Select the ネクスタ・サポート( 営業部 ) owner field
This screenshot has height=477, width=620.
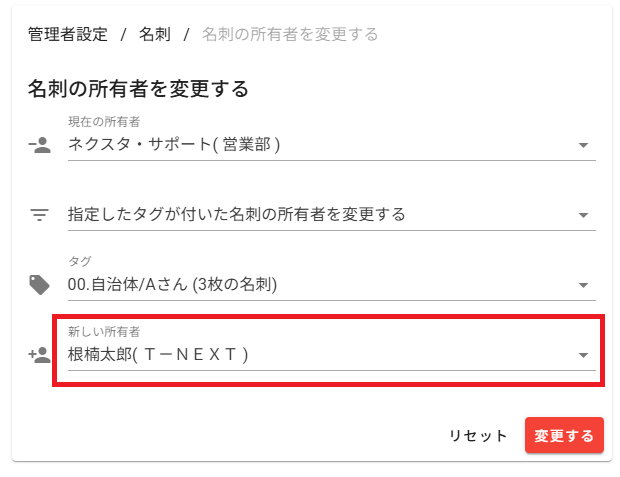click(x=300, y=144)
